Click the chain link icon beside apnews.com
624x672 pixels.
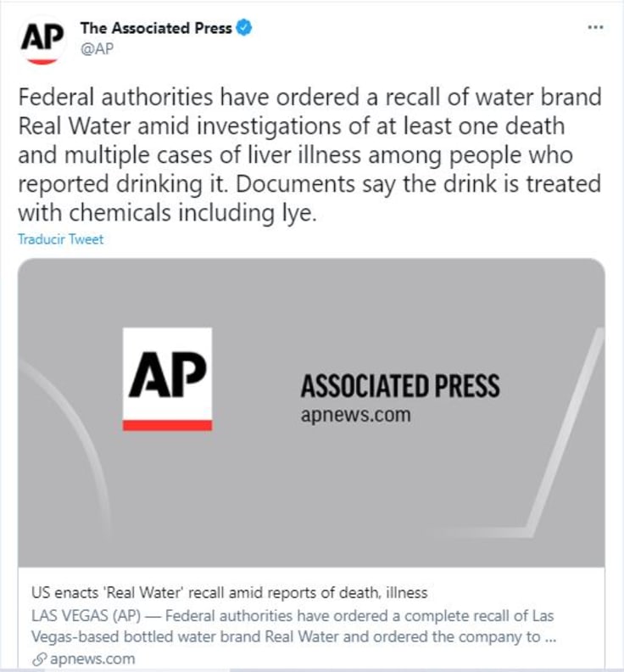pyautogui.click(x=39, y=658)
